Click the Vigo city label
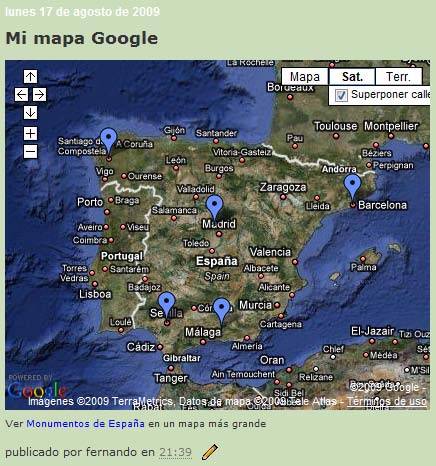The width and height of the screenshot is (436, 466). pos(105,171)
